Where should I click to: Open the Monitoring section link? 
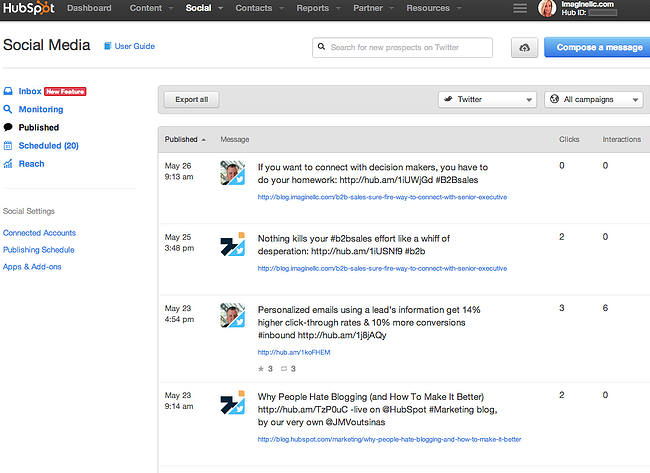tap(41, 109)
